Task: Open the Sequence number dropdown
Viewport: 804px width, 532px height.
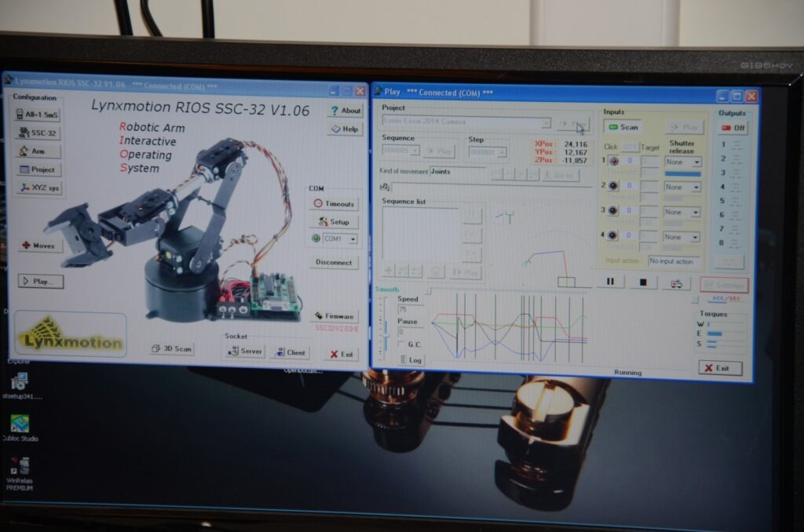Action: [x=415, y=151]
